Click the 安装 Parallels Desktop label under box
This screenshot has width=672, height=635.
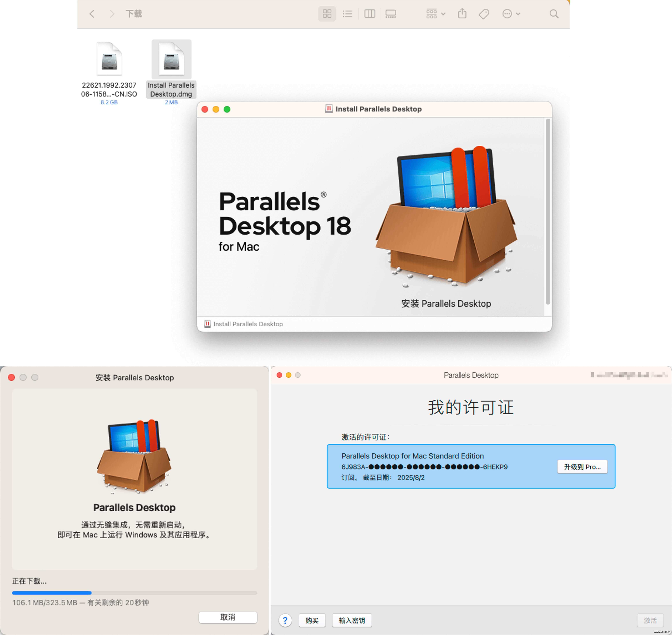click(x=446, y=303)
